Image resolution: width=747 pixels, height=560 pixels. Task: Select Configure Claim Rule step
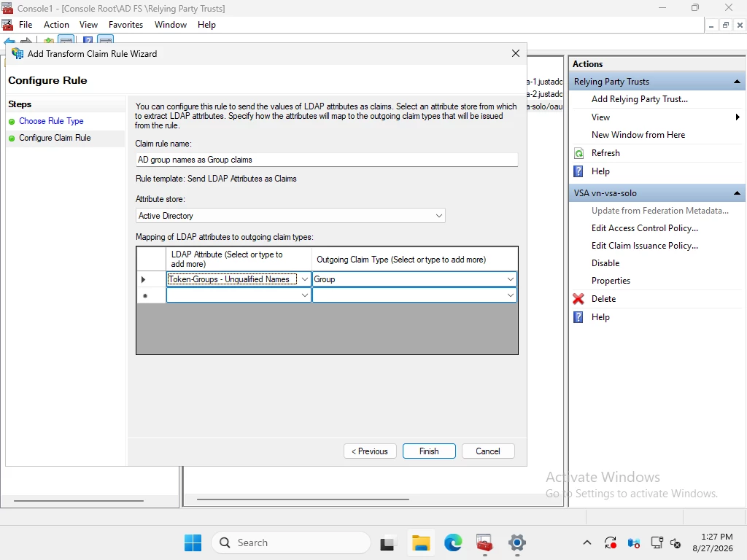(x=55, y=138)
